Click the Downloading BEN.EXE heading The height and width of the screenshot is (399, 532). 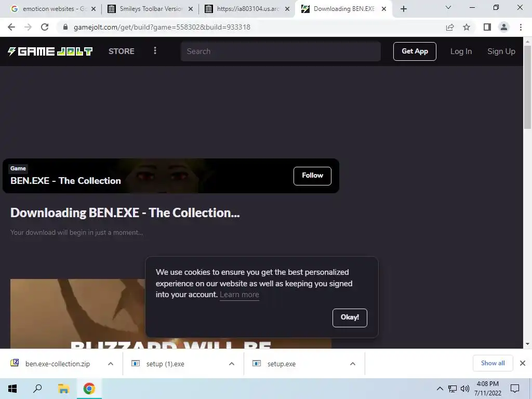click(125, 212)
